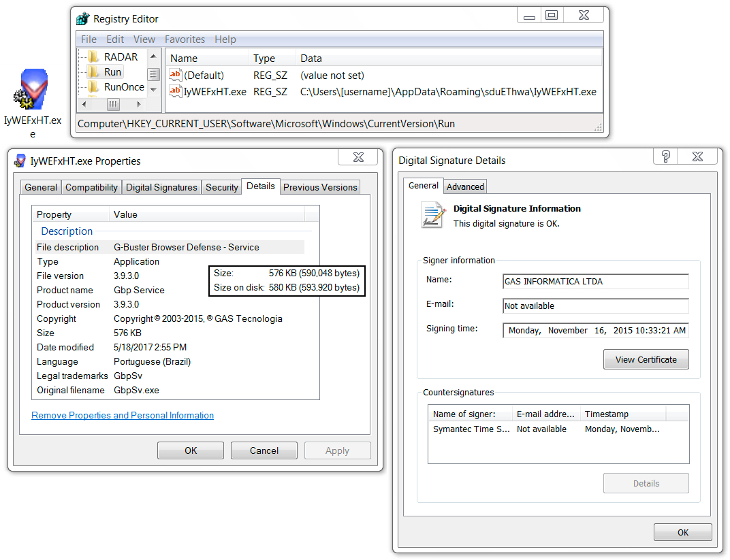Close the Registry Editor window

click(x=584, y=16)
